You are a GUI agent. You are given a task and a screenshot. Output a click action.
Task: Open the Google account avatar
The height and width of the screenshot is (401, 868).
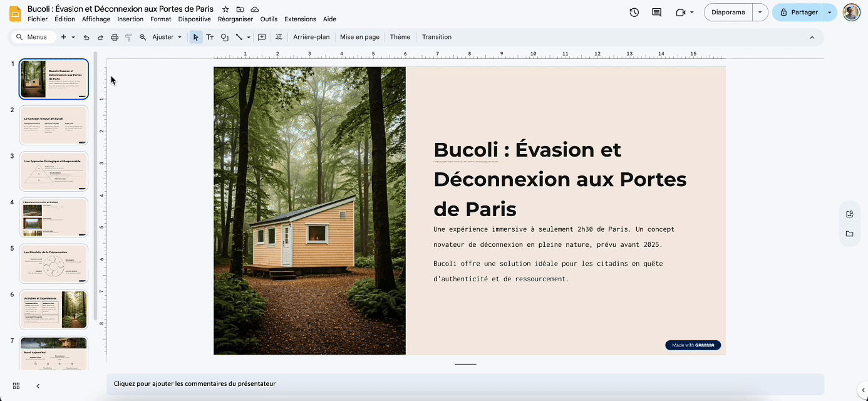(x=851, y=12)
